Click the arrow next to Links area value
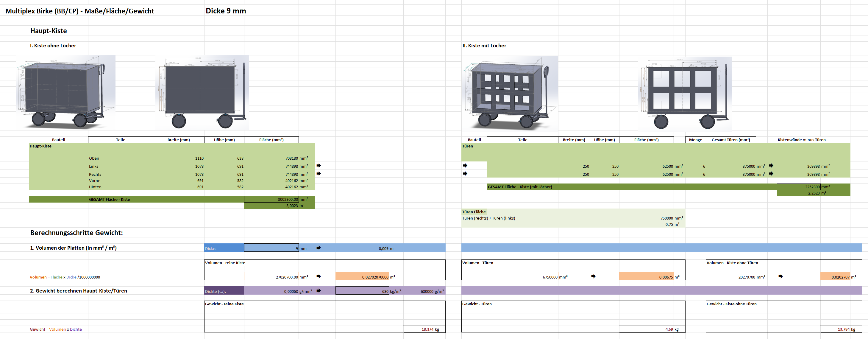 (x=319, y=166)
